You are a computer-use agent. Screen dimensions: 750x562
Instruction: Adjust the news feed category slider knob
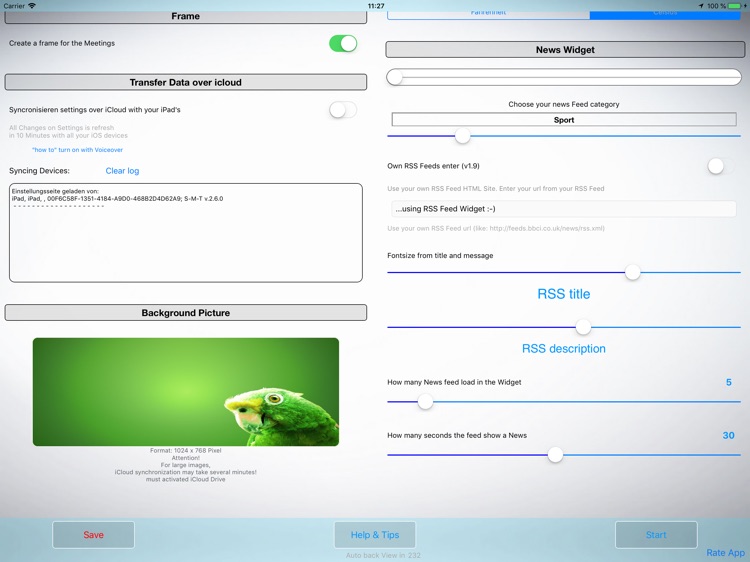tap(462, 136)
